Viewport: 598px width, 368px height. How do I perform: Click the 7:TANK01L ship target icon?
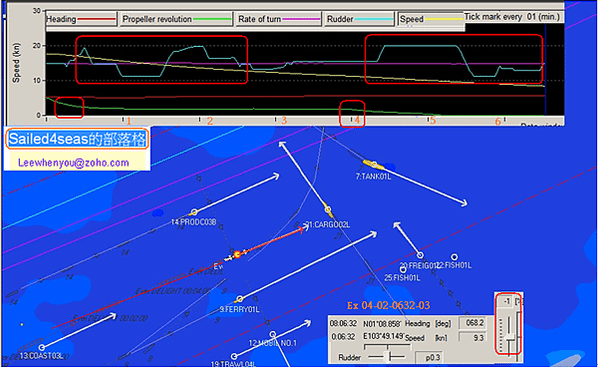coord(374,165)
